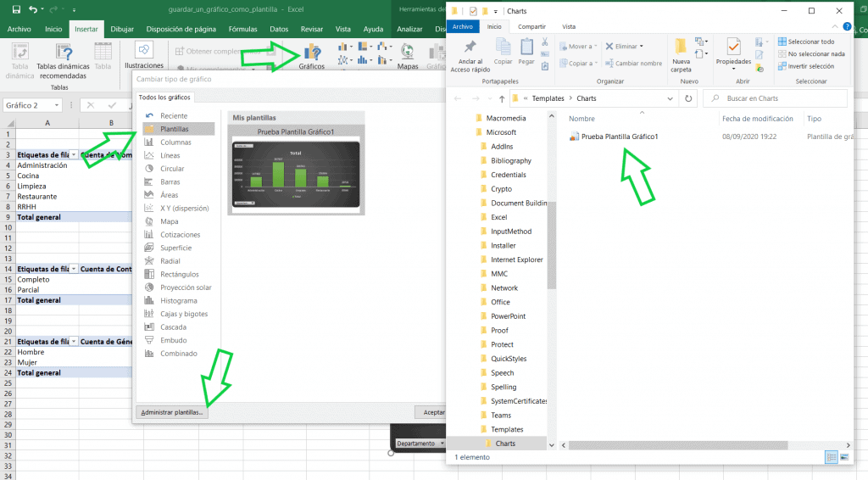Viewport: 868px width, 480px height.
Task: Click Cambiar nombre in Explorer ribbon
Action: pyautogui.click(x=633, y=63)
